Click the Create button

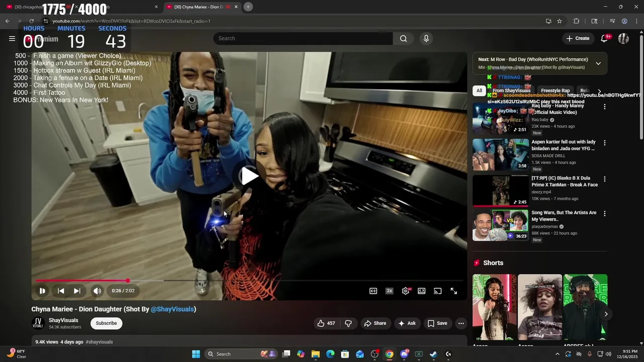tap(578, 38)
